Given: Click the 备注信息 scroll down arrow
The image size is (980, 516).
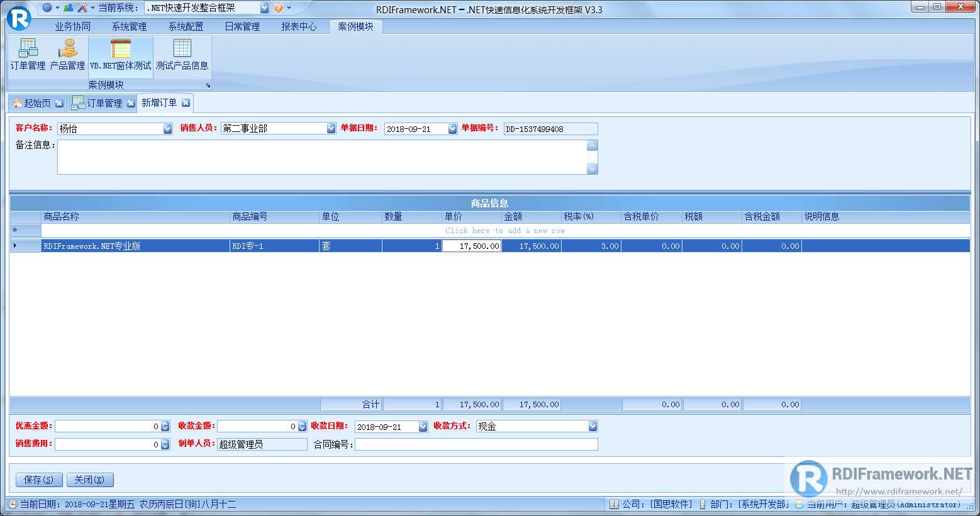Looking at the screenshot, I should point(592,168).
